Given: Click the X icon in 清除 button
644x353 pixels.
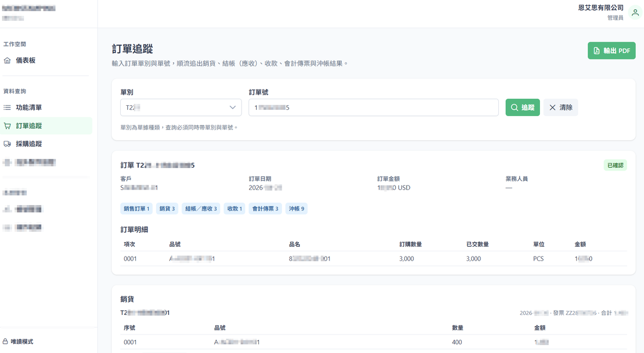Looking at the screenshot, I should coord(553,107).
